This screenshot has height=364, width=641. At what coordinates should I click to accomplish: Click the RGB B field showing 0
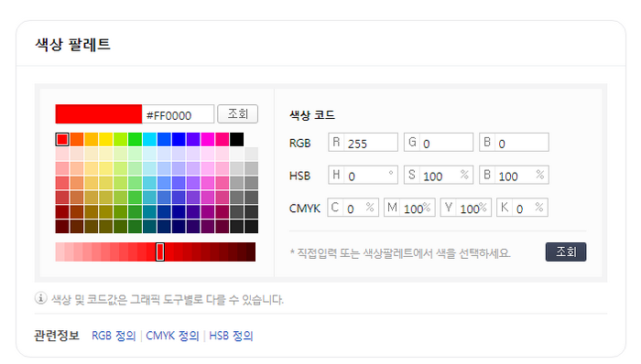(x=514, y=143)
